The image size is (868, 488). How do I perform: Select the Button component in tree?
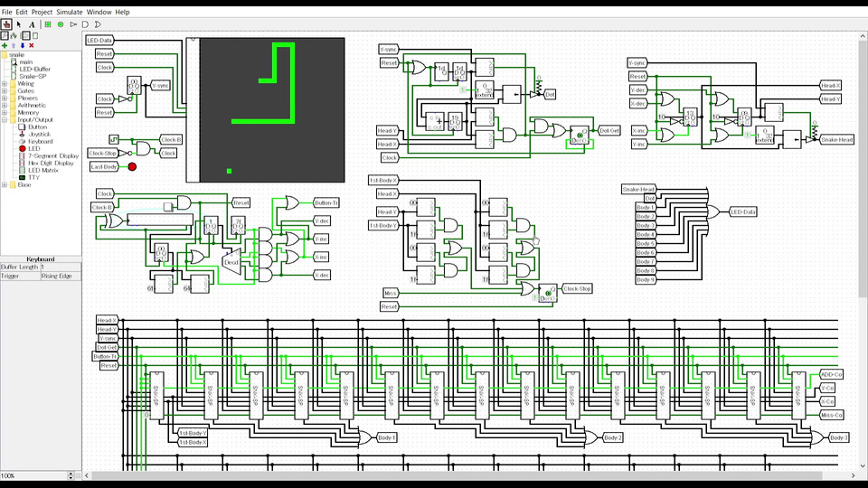coord(38,127)
